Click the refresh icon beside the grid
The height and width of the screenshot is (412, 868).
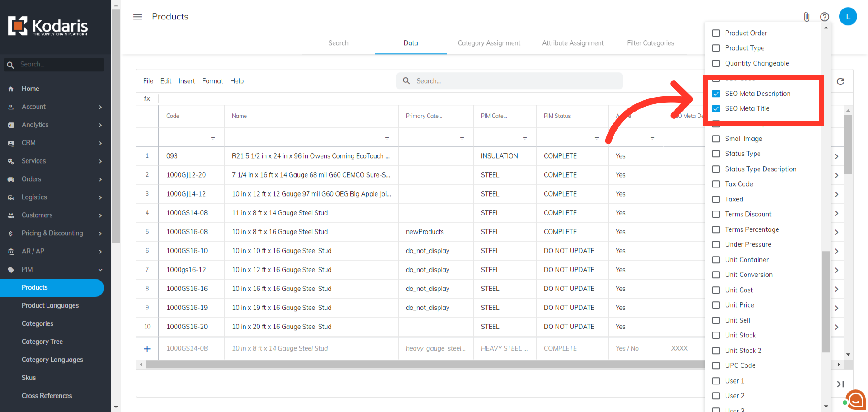(x=840, y=81)
